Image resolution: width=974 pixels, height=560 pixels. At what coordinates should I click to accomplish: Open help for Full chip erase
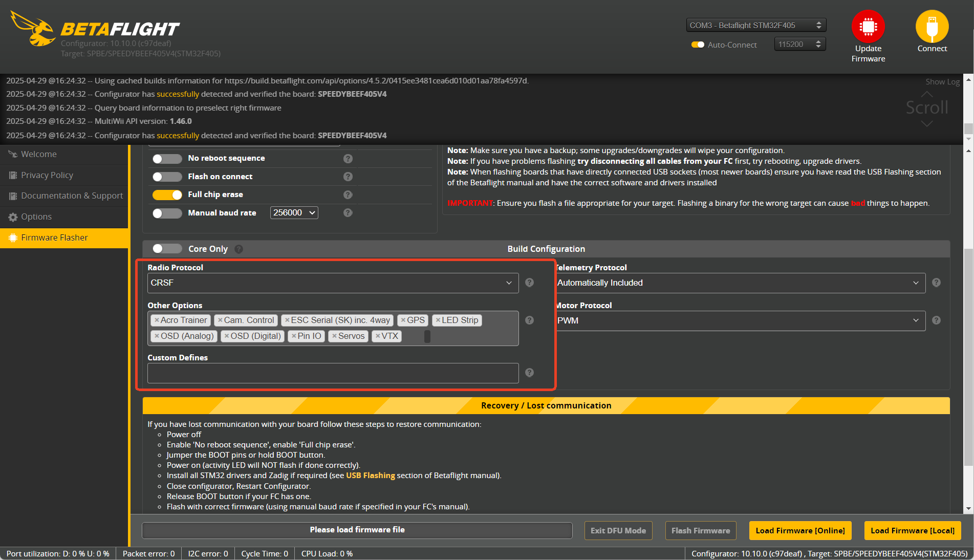(348, 195)
